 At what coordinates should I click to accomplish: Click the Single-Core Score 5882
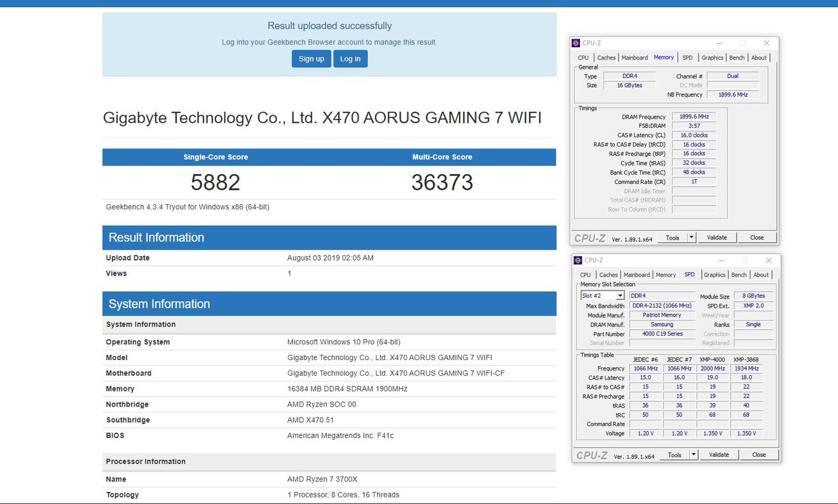pos(215,183)
